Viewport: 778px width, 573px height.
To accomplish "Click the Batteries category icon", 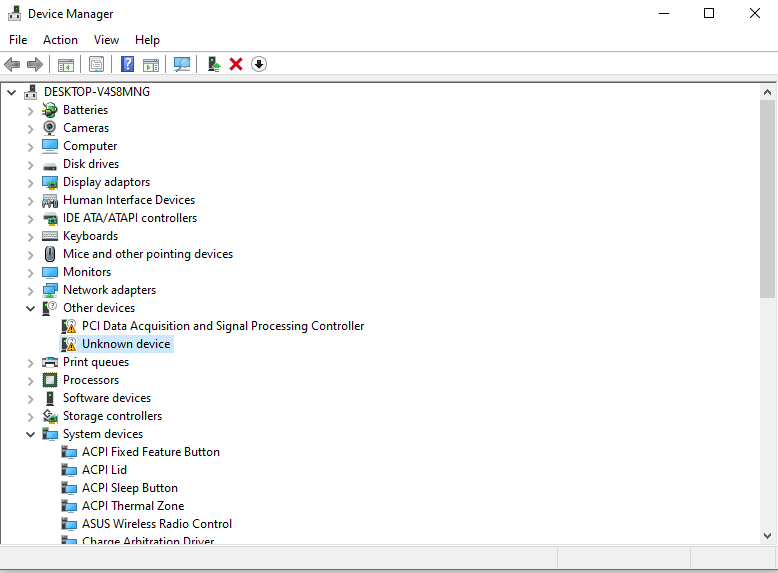I will pos(50,110).
